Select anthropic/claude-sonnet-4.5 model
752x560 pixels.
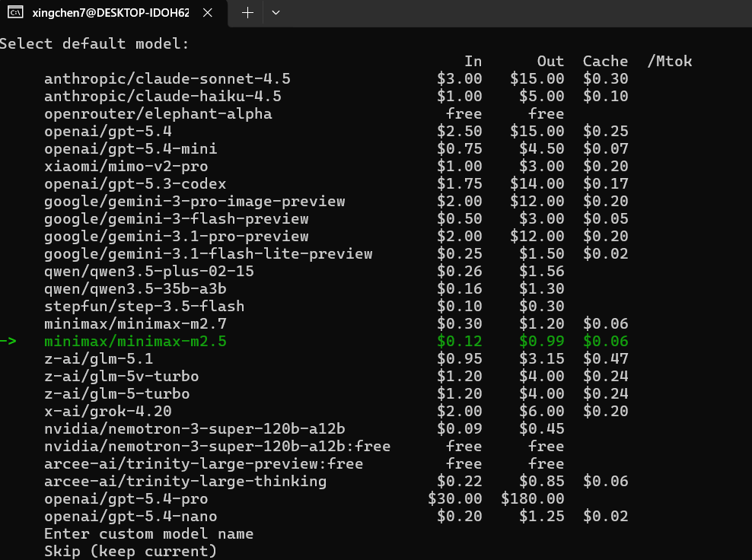167,79
